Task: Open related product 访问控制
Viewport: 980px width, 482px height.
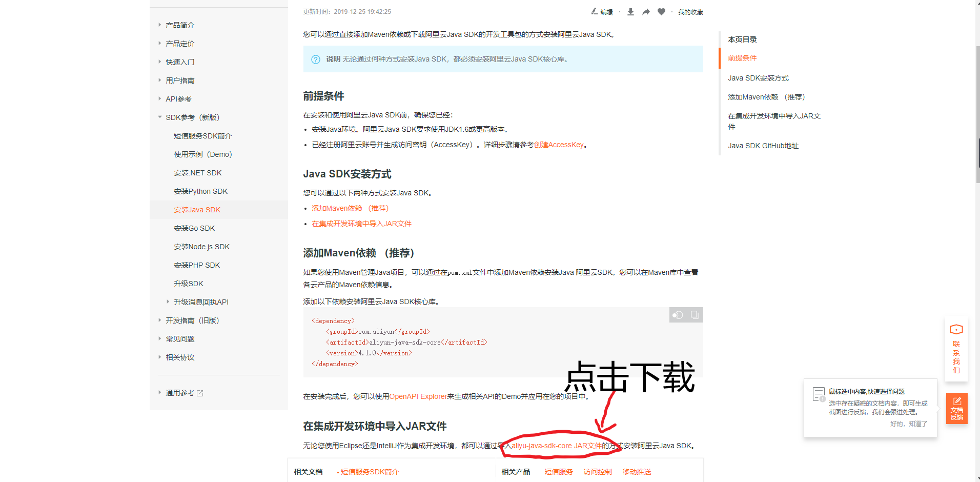Action: [x=597, y=472]
